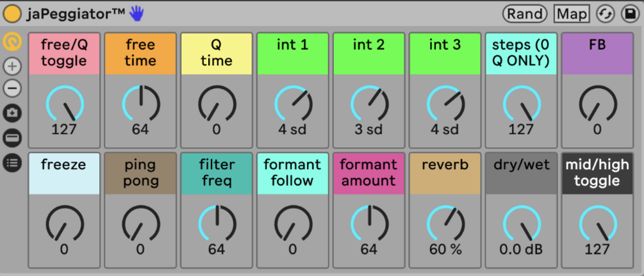
Task: Select the freeze macro label
Action: (65, 174)
